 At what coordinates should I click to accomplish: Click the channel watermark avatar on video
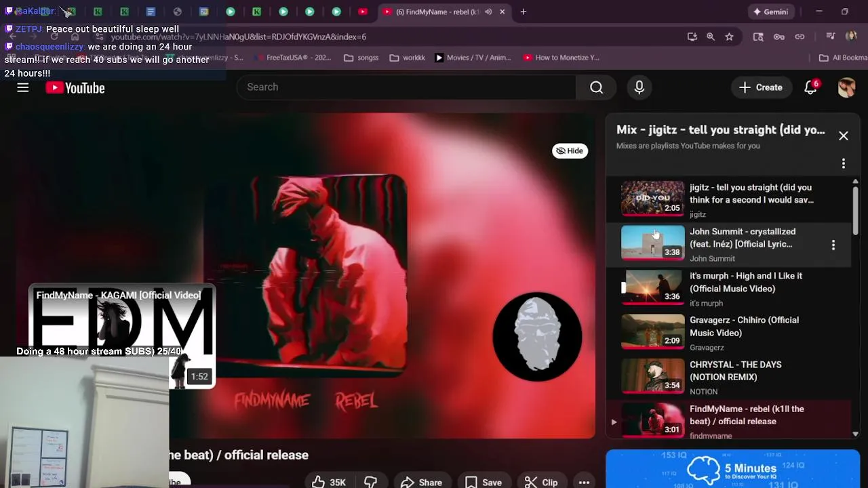click(537, 336)
